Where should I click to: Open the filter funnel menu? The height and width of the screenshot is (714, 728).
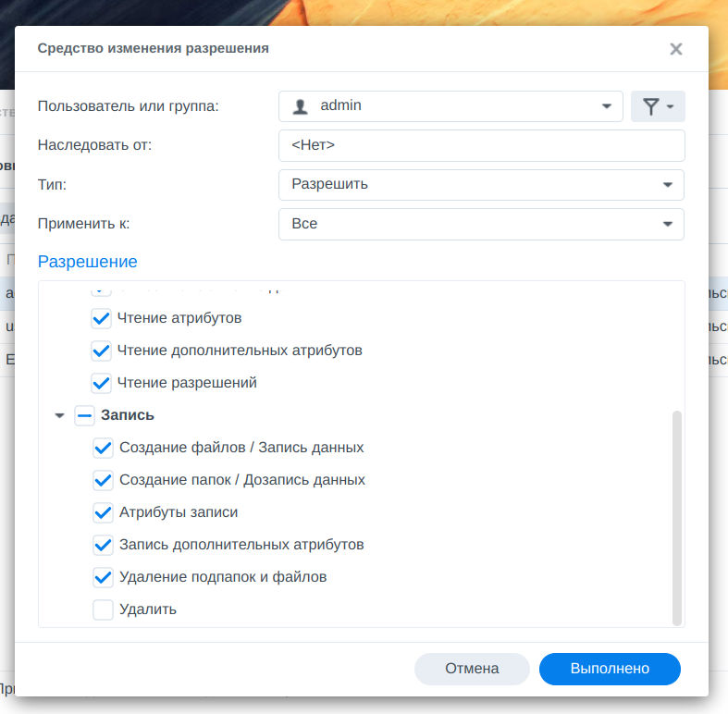click(x=658, y=106)
